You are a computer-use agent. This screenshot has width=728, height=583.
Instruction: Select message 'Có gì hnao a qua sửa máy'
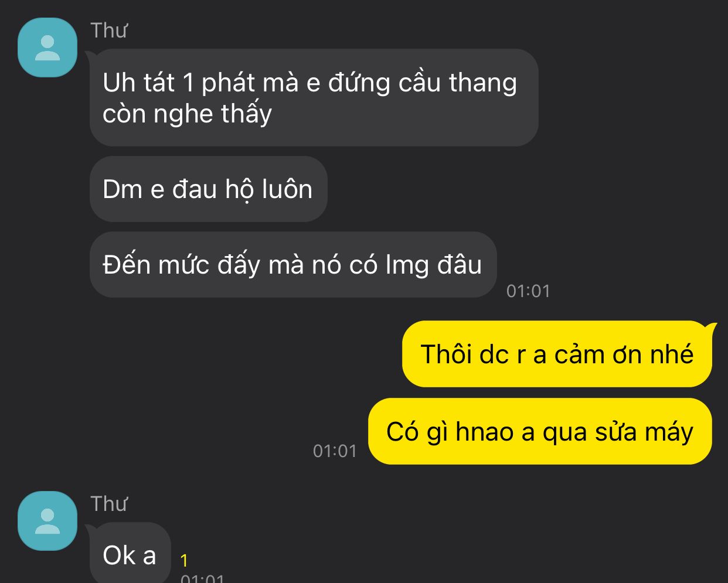click(x=540, y=431)
